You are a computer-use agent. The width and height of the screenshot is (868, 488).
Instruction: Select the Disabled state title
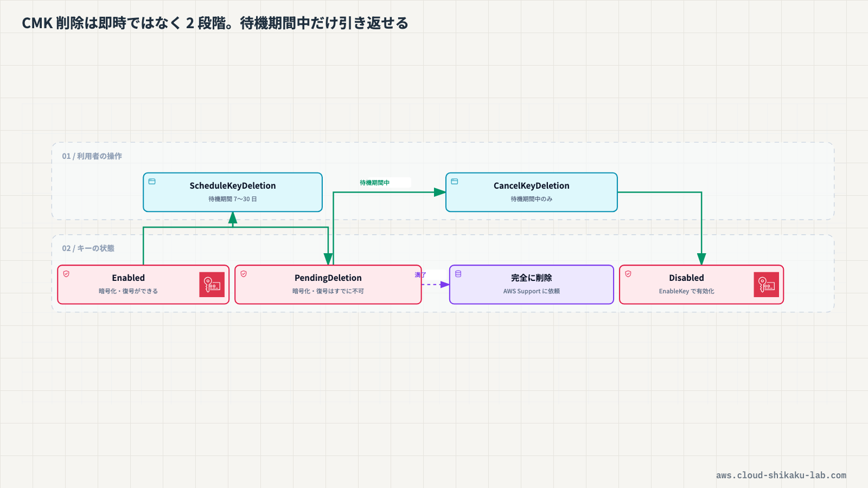coord(686,278)
